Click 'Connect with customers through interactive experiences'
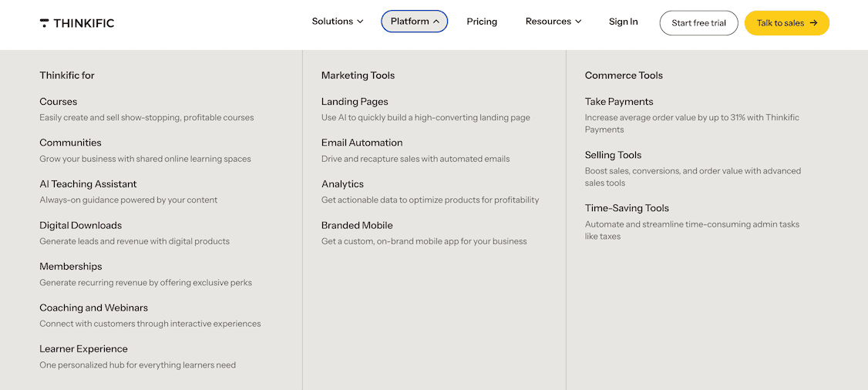Image resolution: width=868 pixels, height=390 pixels. (x=150, y=324)
